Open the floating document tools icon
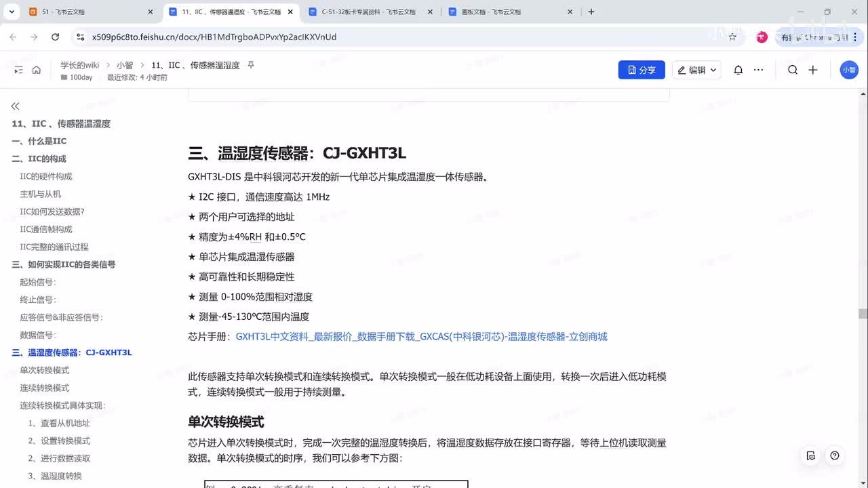The image size is (868, 488). 811,455
